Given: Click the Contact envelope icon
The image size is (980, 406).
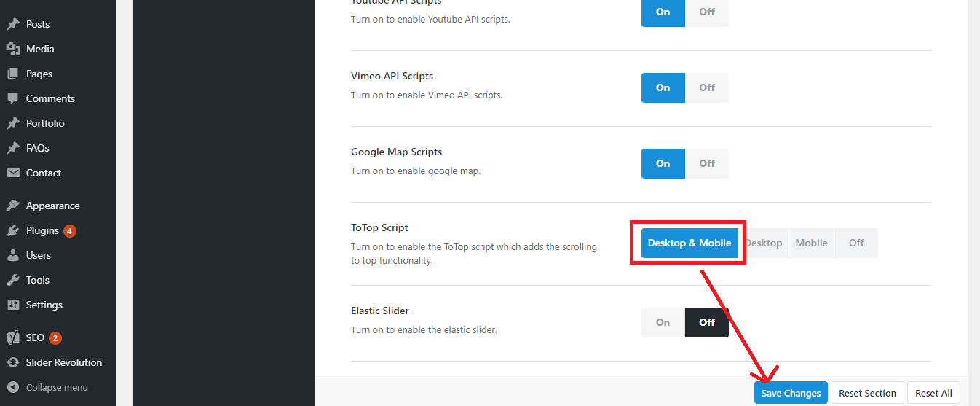Looking at the screenshot, I should (13, 173).
